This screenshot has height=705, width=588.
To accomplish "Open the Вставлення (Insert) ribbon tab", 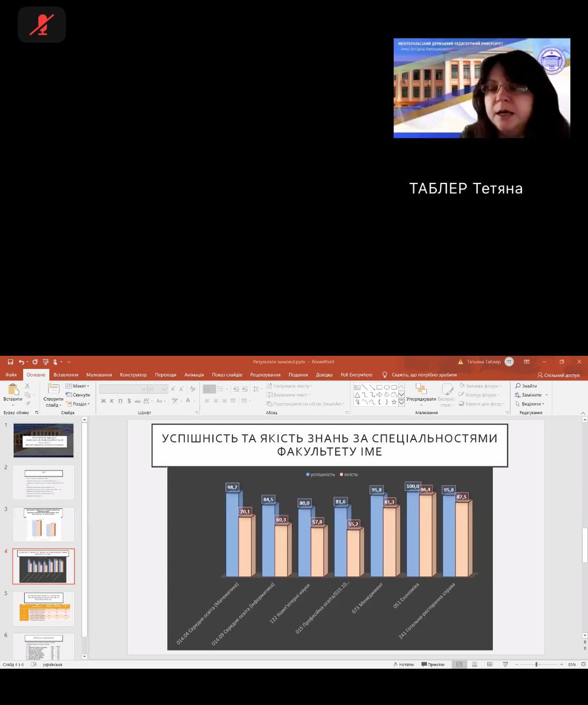I will 66,375.
